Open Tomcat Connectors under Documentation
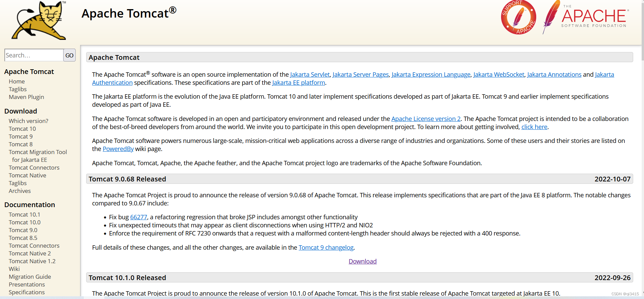Image resolution: width=644 pixels, height=299 pixels. pyautogui.click(x=34, y=246)
